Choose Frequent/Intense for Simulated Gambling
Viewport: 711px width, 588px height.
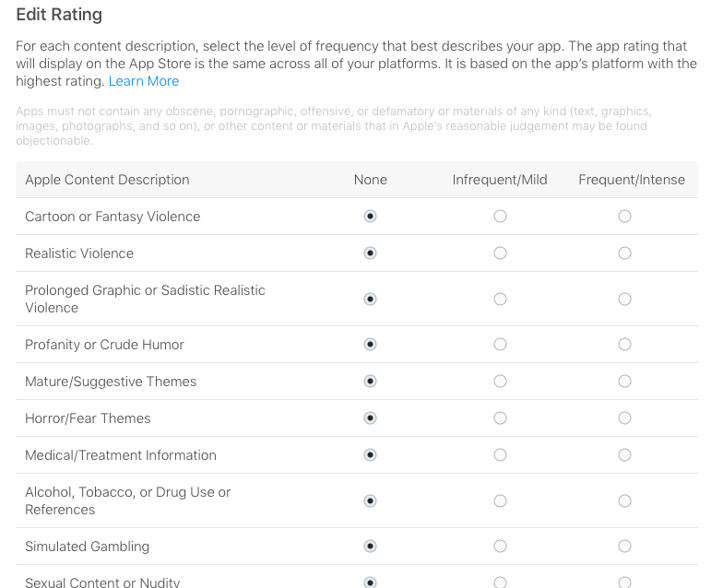(x=624, y=546)
